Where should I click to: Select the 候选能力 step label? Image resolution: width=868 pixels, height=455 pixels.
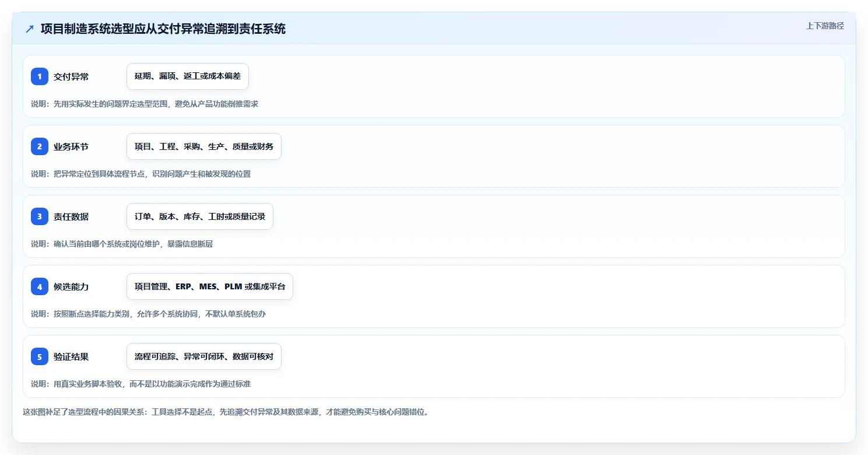[71, 286]
